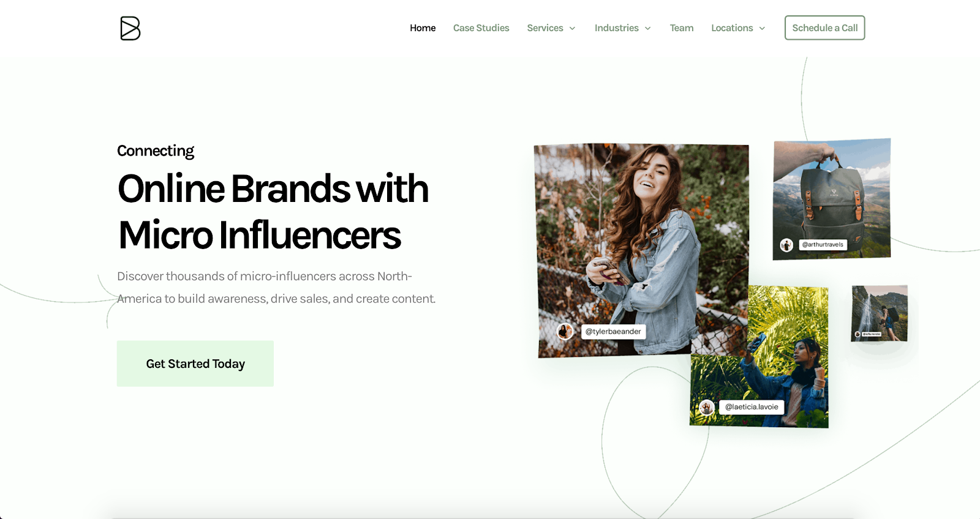The image size is (980, 519).
Task: Select the @arthurtravels username tag
Action: tap(823, 245)
